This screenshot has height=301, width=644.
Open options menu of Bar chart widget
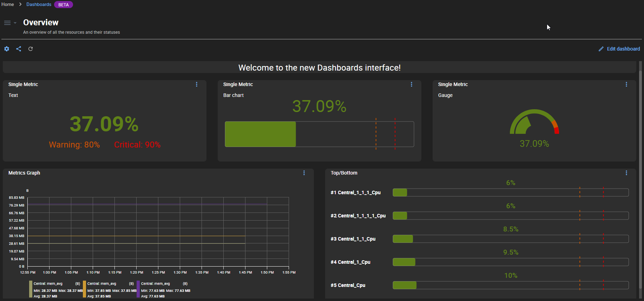412,84
